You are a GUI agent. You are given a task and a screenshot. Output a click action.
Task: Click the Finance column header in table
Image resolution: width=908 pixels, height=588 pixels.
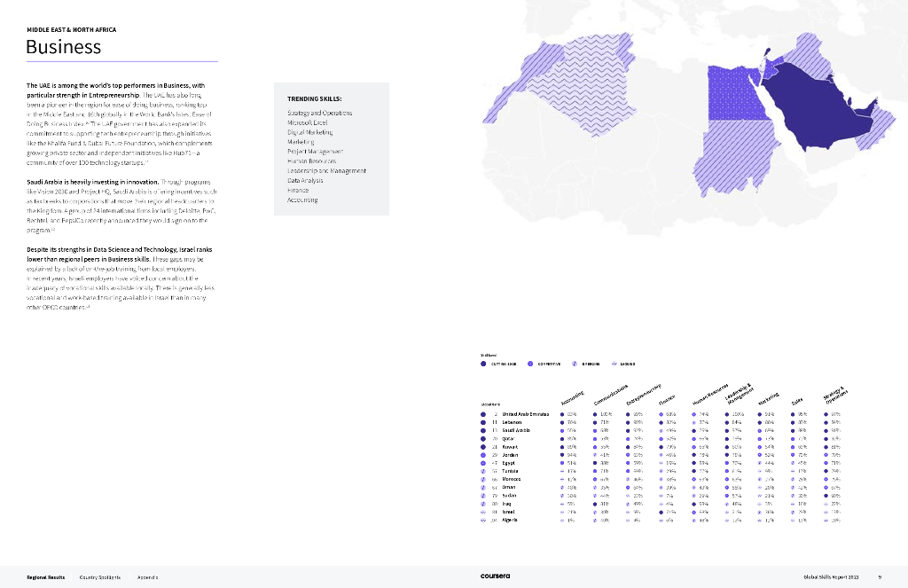667,400
